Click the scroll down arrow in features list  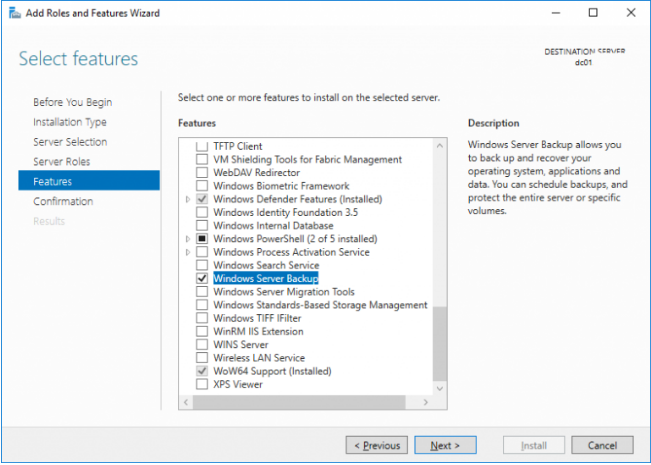pyautogui.click(x=440, y=389)
